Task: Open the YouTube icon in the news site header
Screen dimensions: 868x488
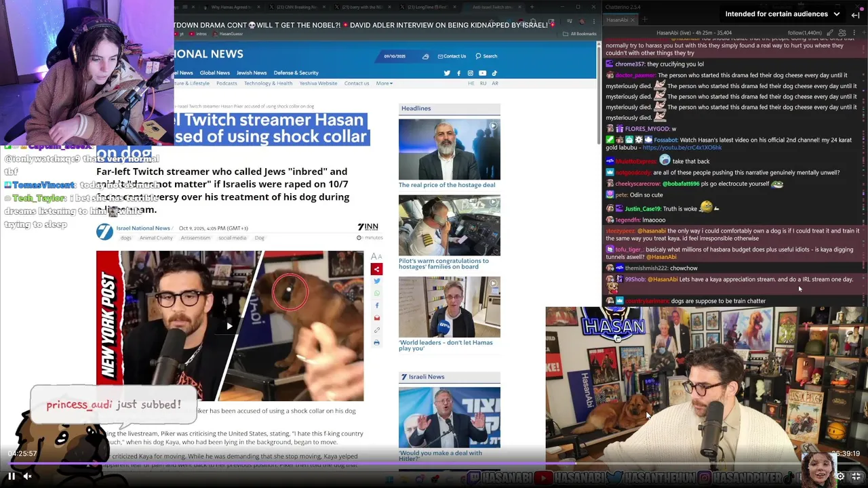Action: click(482, 73)
